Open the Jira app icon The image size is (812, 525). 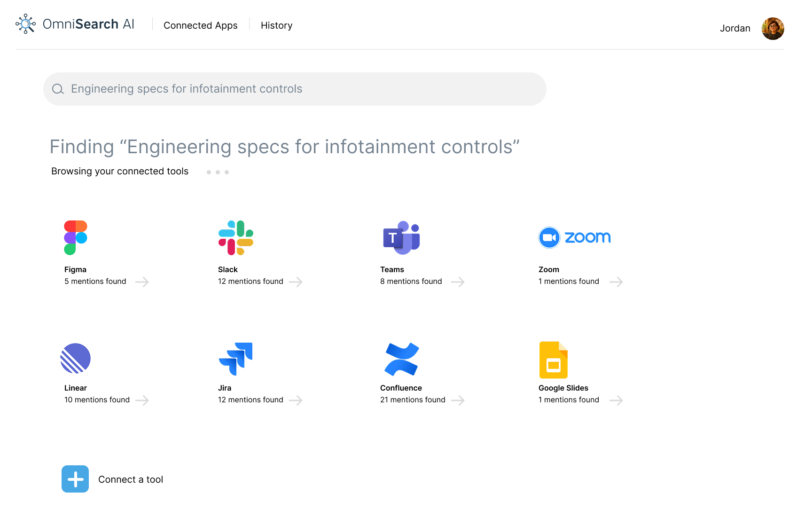tap(235, 359)
